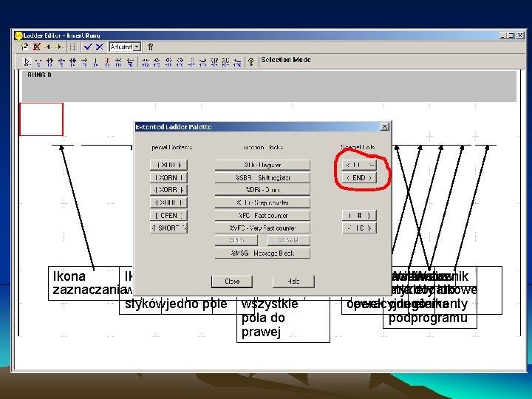Click the Selection Mode status label

286,60
